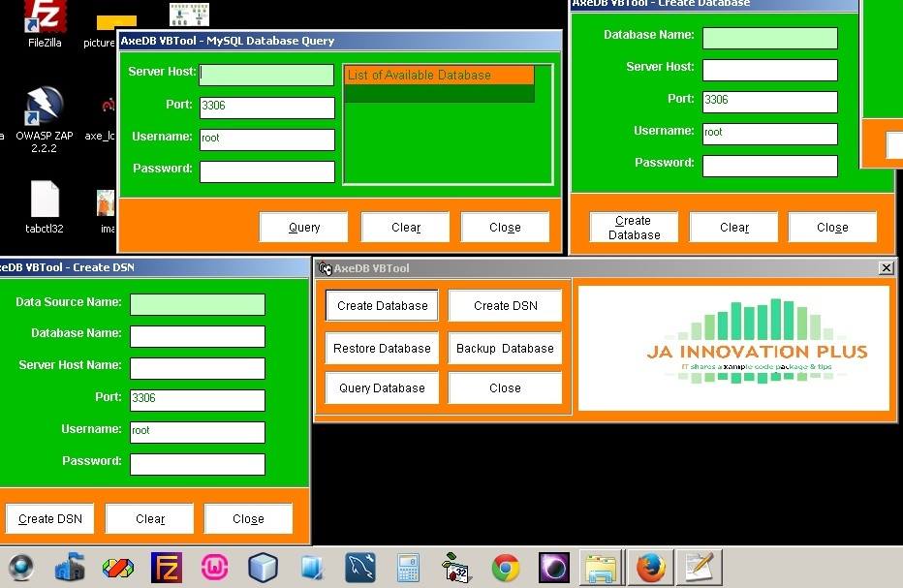Launch VirtualBox cube icon on the taskbar

[x=264, y=568]
